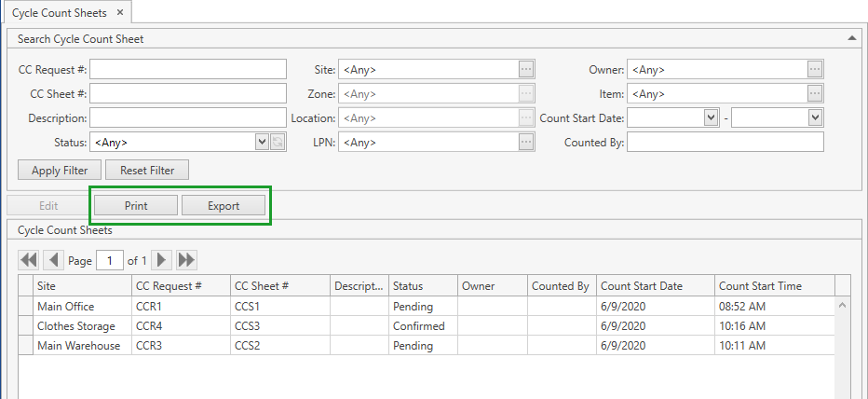Click the Apply Filter button
868x399 pixels.
click(x=60, y=171)
